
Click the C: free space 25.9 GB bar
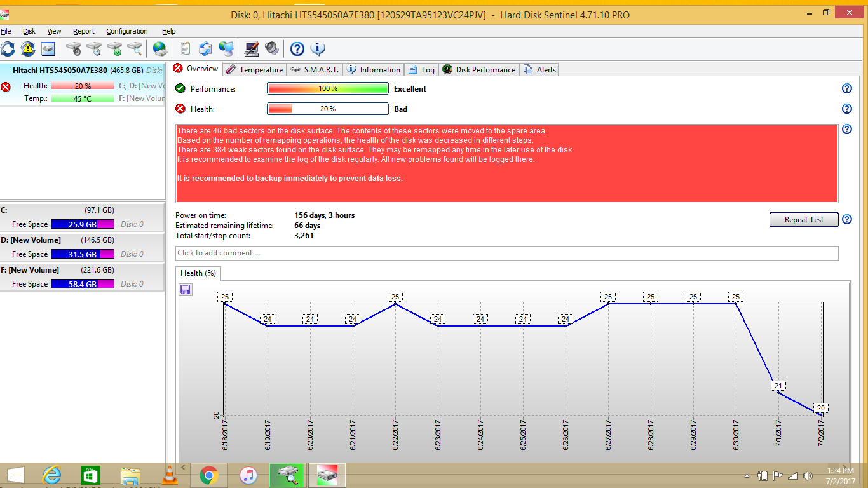(83, 224)
